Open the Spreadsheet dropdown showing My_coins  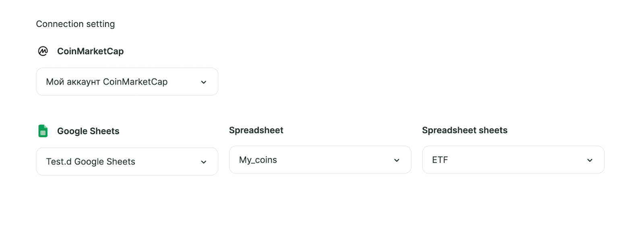click(320, 160)
